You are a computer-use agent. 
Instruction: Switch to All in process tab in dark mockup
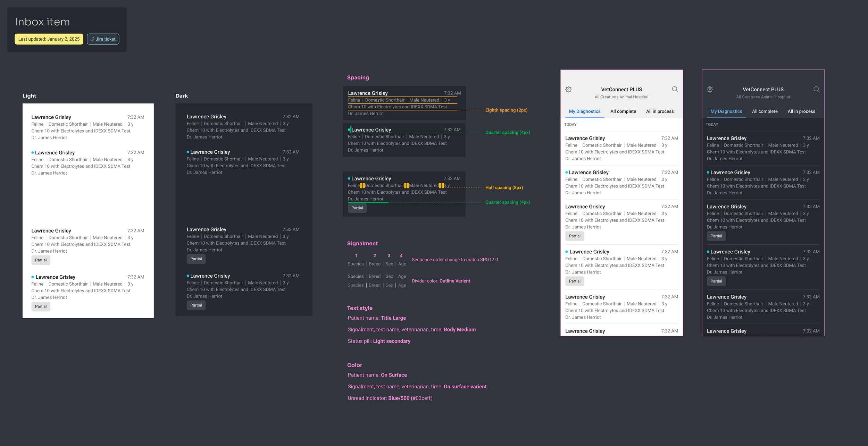pyautogui.click(x=801, y=111)
